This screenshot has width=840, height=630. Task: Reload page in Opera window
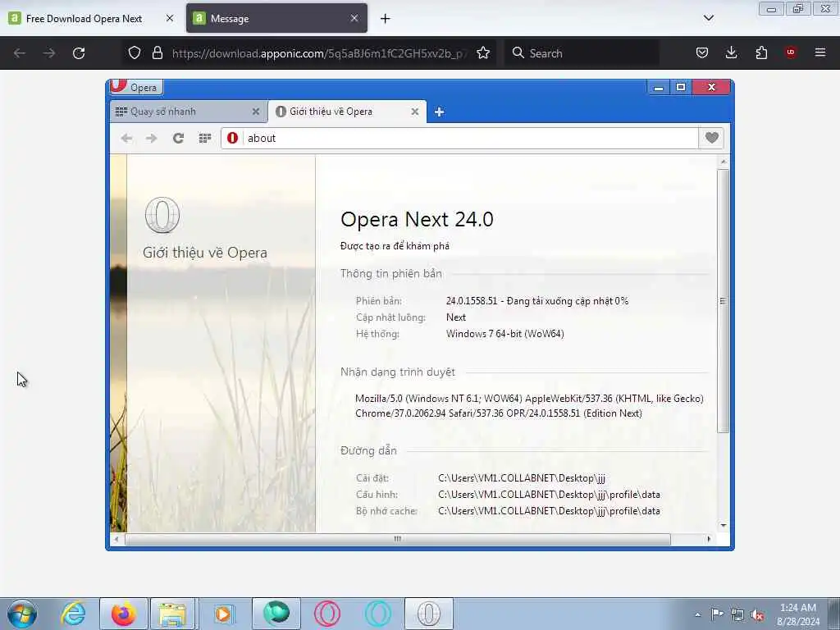point(178,138)
